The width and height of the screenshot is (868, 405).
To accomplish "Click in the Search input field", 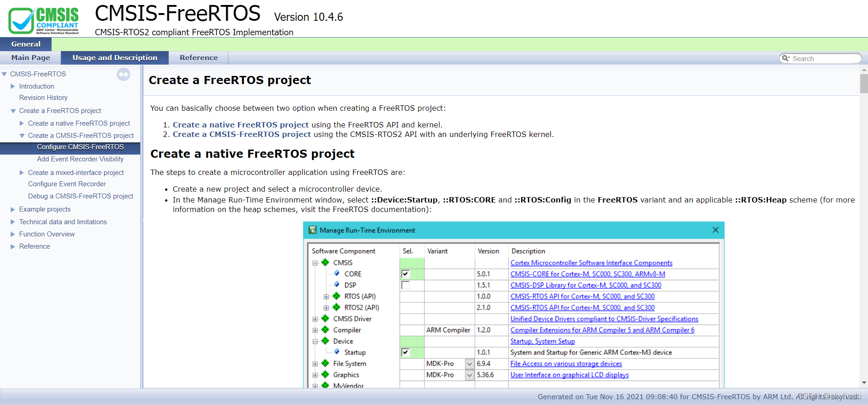I will 825,58.
